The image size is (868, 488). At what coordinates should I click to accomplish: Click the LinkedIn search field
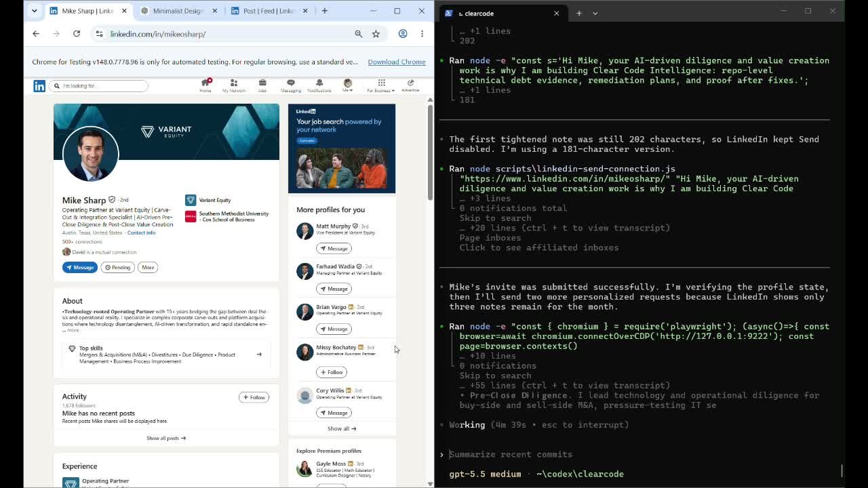pyautogui.click(x=98, y=85)
